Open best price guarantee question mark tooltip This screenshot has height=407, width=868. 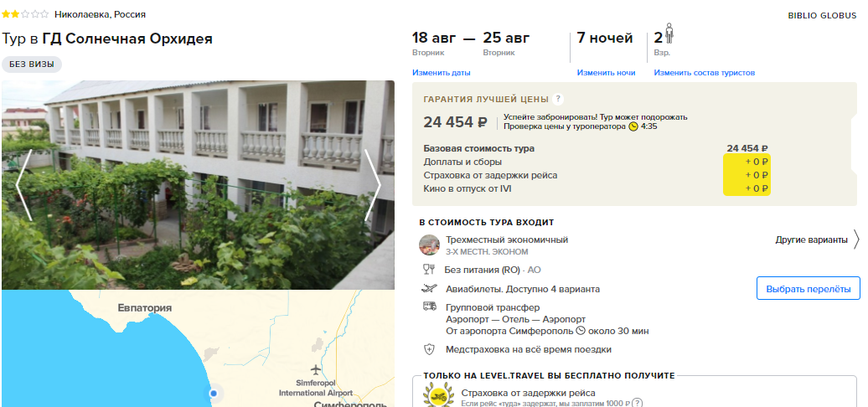click(x=558, y=99)
